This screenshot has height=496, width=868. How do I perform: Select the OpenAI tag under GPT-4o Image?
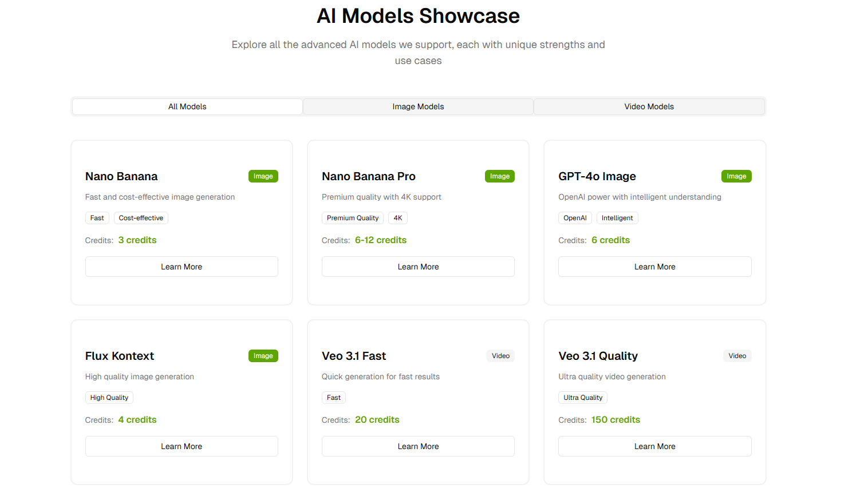point(575,218)
